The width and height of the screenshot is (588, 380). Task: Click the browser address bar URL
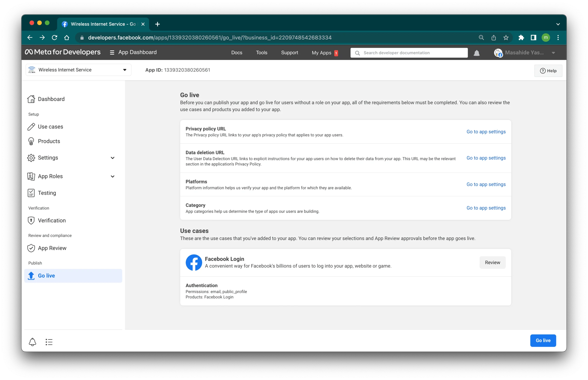210,37
